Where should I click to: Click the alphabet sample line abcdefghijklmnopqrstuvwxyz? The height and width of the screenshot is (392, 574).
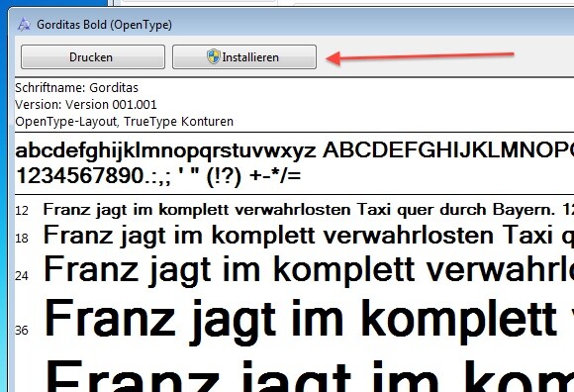(294, 150)
